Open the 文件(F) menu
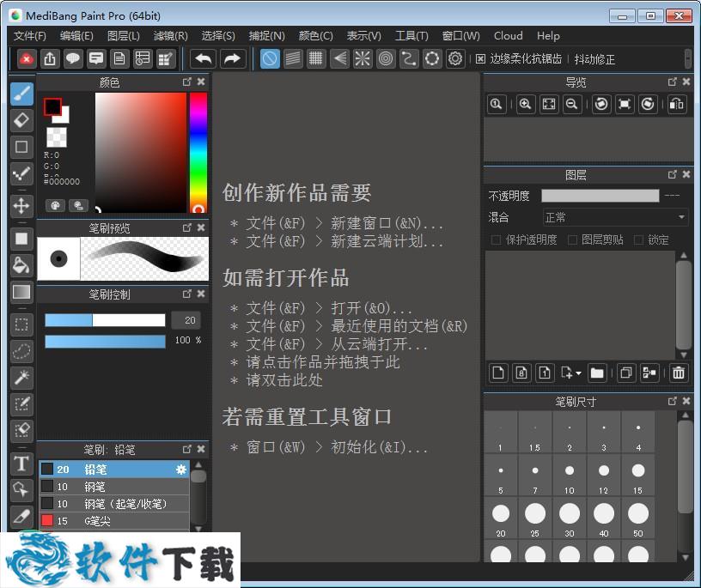701x588 pixels. click(30, 36)
